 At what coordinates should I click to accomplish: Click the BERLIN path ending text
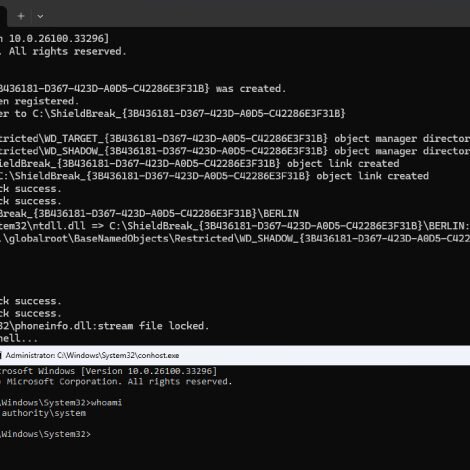click(149, 213)
